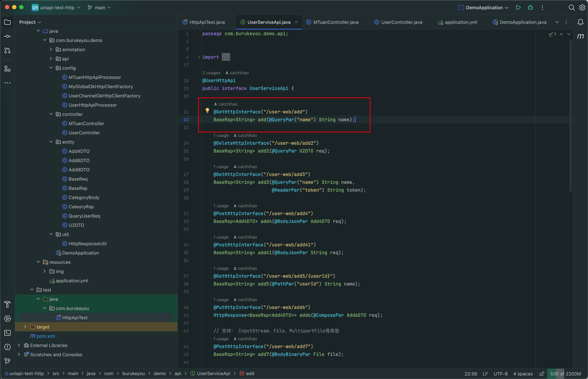This screenshot has width=588, height=379.
Task: Switch to the MTuanController.java tab
Action: pyautogui.click(x=335, y=22)
